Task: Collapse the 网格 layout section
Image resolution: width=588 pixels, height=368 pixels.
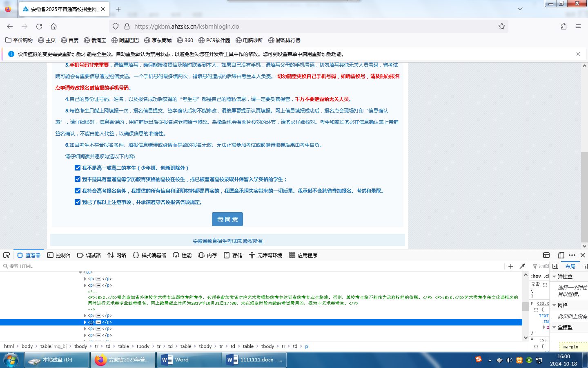Action: click(554, 305)
